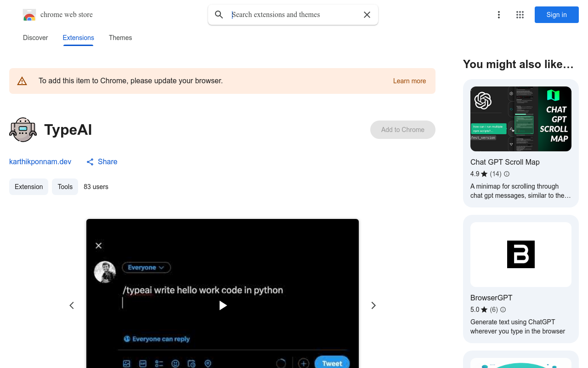Open the Chat GPT Scroll Map thumbnail
Viewport: 588px width, 368px height.
[521, 119]
